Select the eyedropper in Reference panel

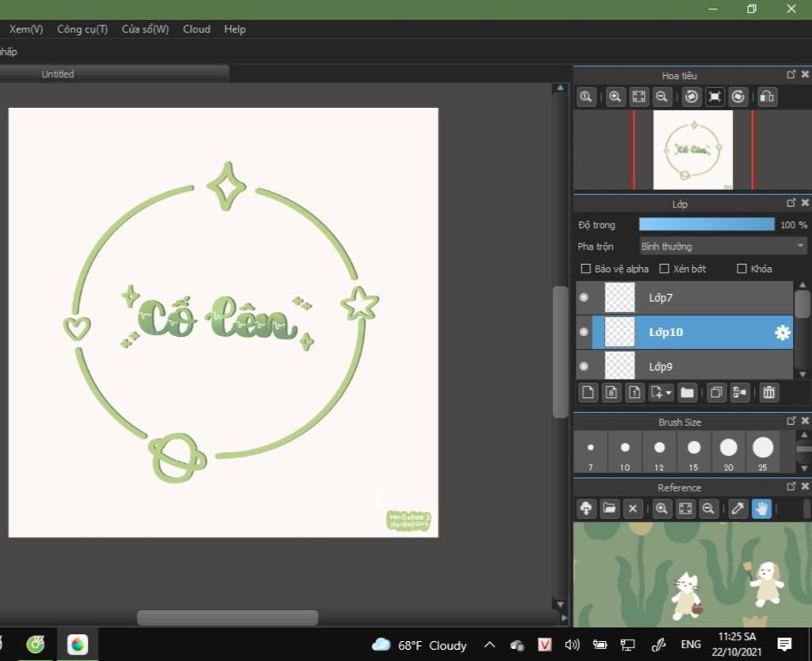point(737,509)
